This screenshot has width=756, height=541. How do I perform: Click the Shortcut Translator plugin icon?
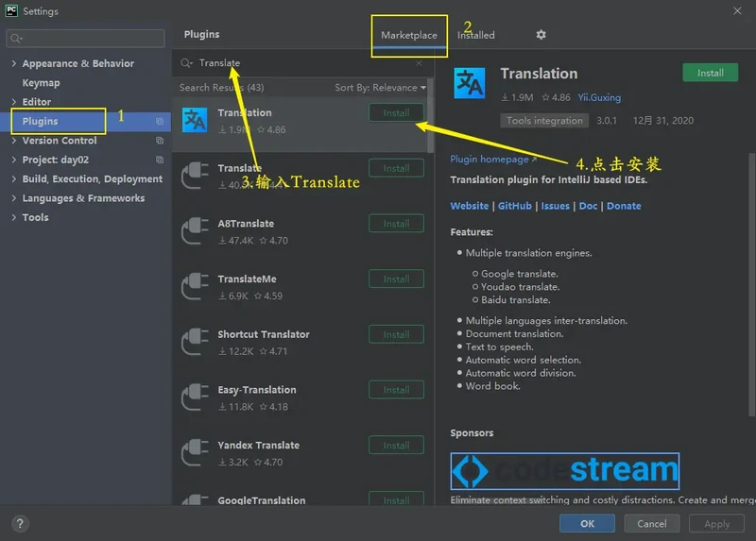195,343
